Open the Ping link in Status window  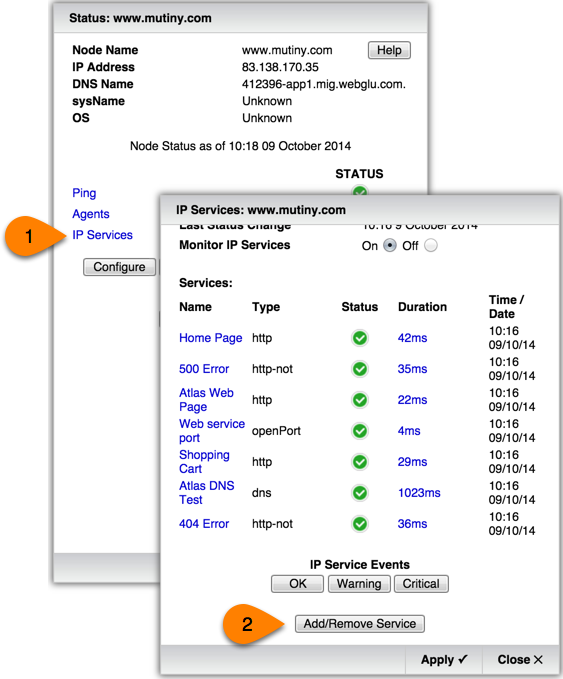point(84,193)
